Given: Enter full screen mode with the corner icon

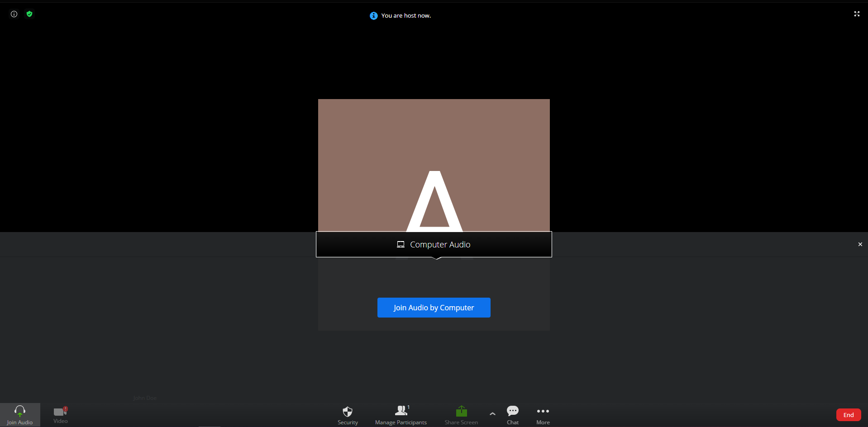Looking at the screenshot, I should point(857,14).
